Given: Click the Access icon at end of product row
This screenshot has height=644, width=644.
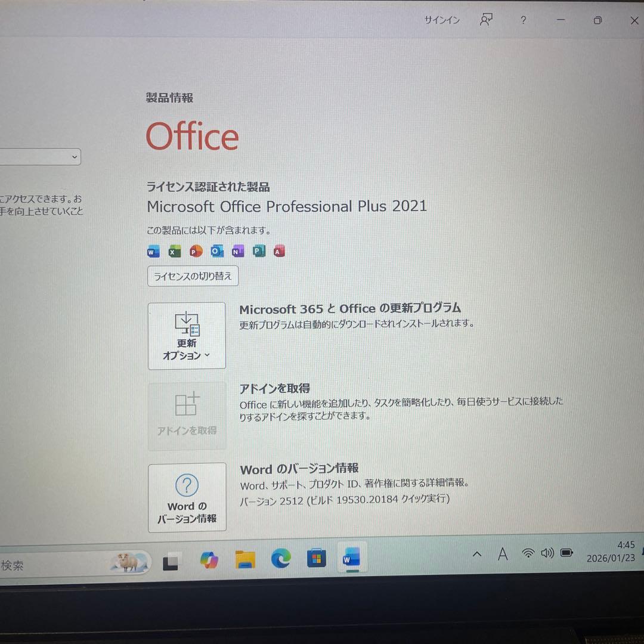Looking at the screenshot, I should [x=279, y=251].
